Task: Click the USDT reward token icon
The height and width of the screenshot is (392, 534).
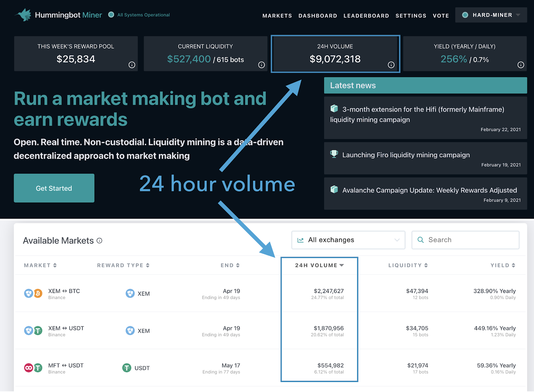Action: click(126, 368)
